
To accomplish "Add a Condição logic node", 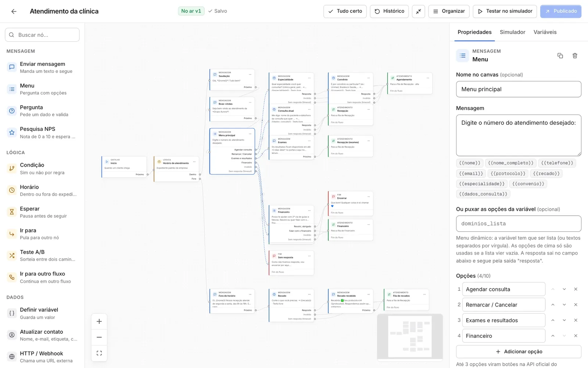I will [x=42, y=169].
